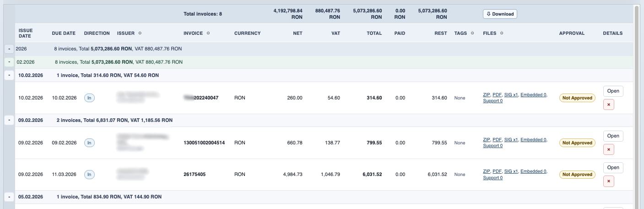Open Support 0 for invoice 130051002004514
This screenshot has height=209, width=644.
click(x=492, y=146)
